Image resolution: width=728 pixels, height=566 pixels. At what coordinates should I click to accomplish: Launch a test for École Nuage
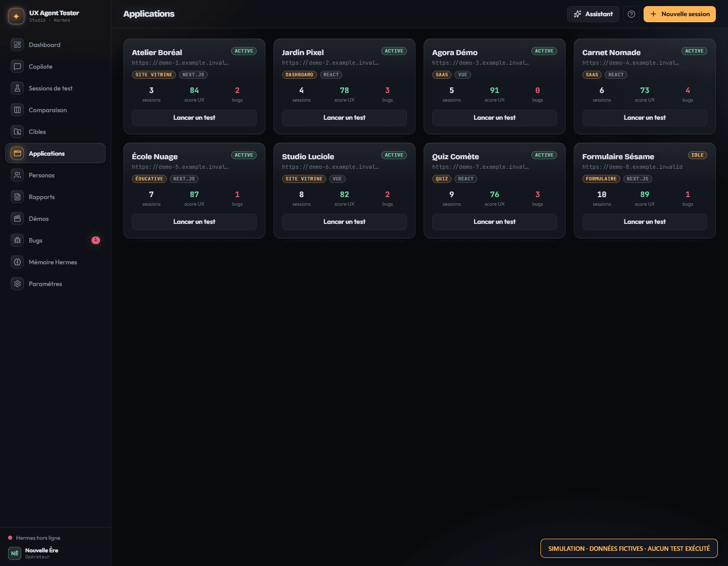pyautogui.click(x=194, y=222)
